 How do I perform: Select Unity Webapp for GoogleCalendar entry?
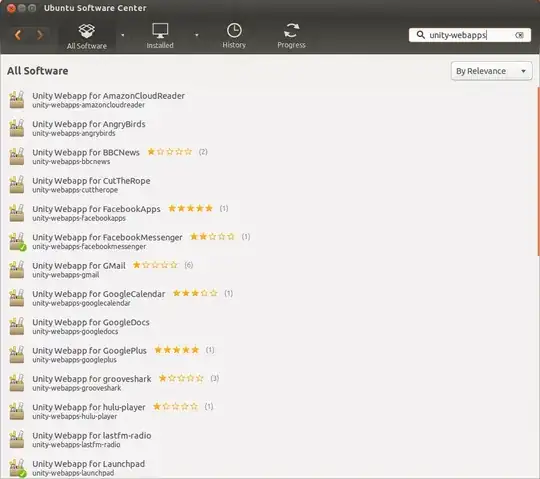98,298
